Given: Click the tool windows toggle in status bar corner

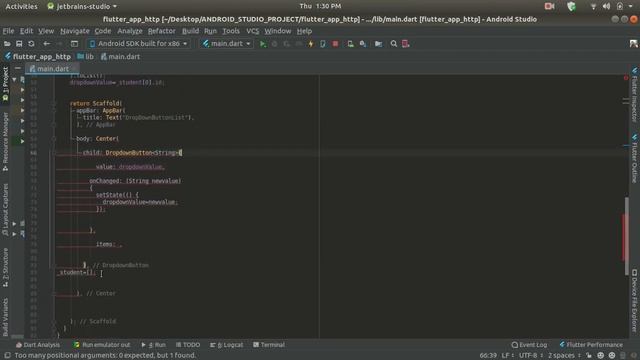Looking at the screenshot, I should [x=7, y=356].
